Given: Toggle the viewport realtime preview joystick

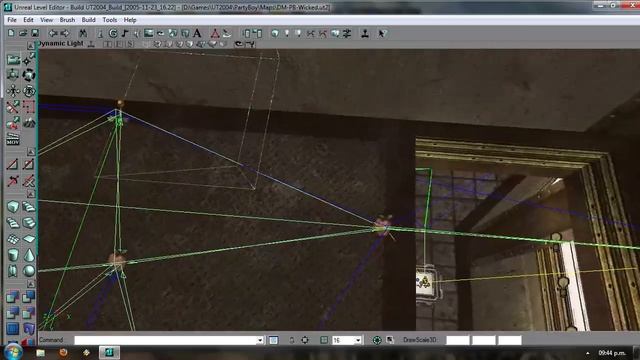Looking at the screenshot, I should click(x=91, y=44).
